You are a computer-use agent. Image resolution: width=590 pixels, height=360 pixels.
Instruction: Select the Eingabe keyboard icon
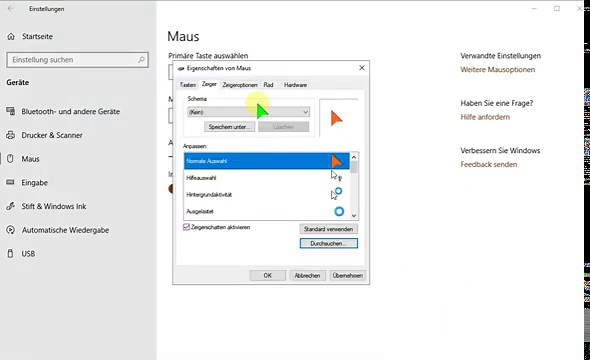tap(11, 182)
